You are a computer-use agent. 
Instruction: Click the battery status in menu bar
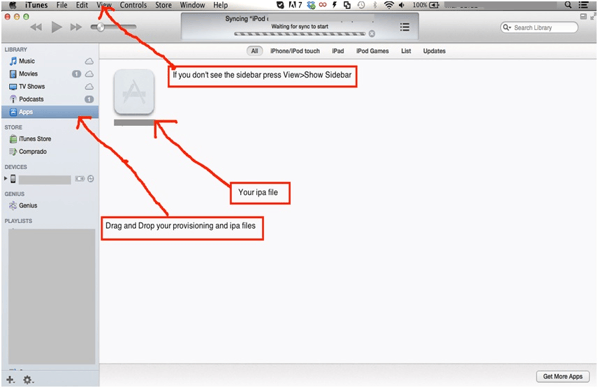[426, 5]
